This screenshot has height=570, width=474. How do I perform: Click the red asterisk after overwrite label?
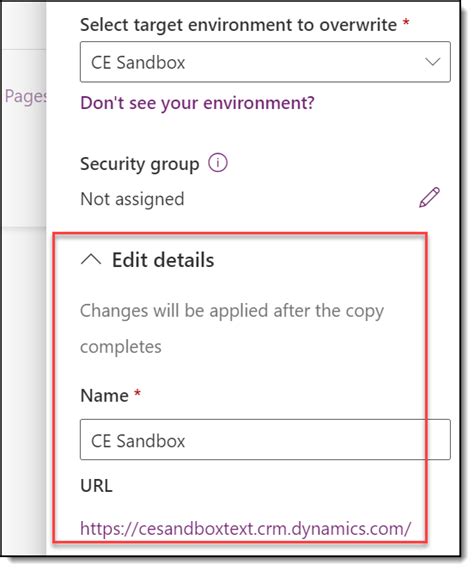pyautogui.click(x=406, y=23)
